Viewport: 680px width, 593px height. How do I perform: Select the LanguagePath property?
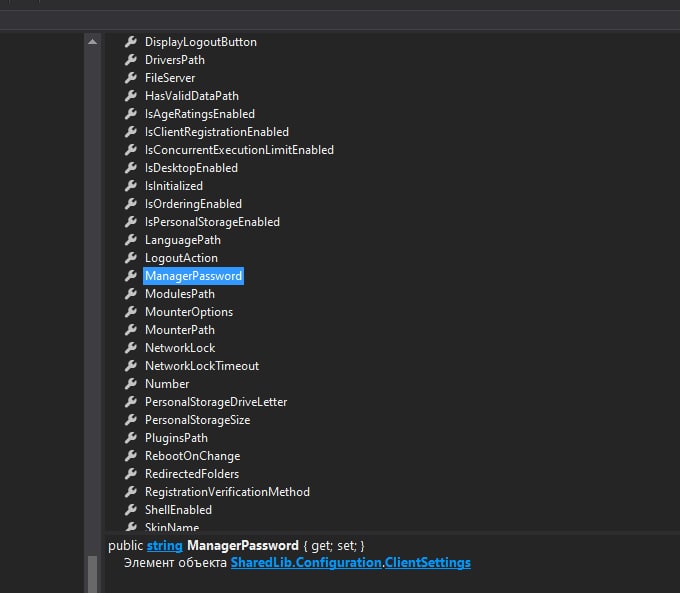[183, 240]
